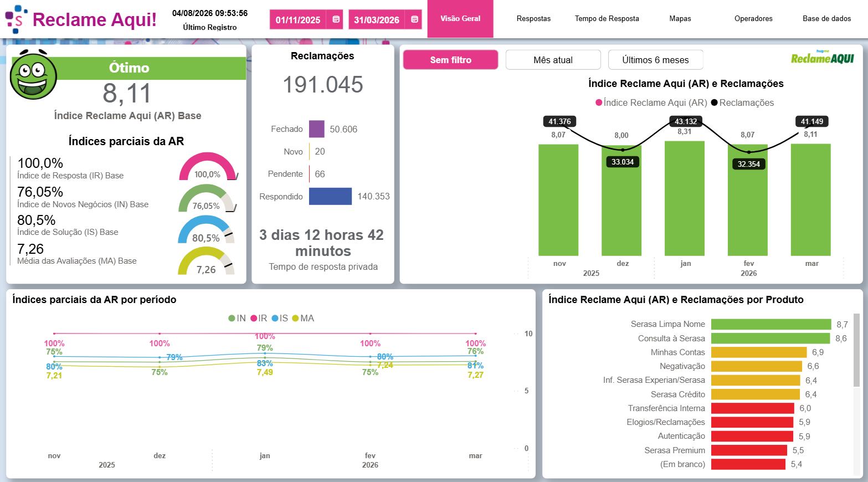Select the Sem filtro filter option
This screenshot has height=482, width=868.
coord(450,60)
